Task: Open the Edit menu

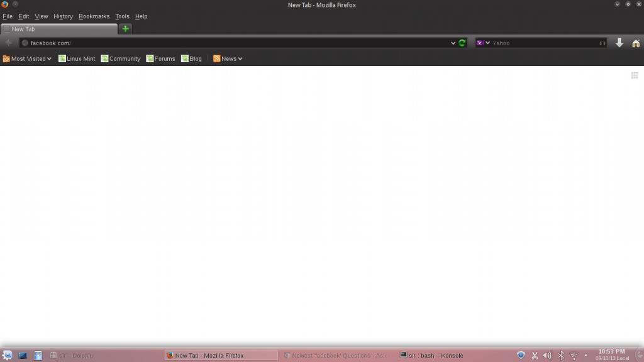Action: pos(23,16)
